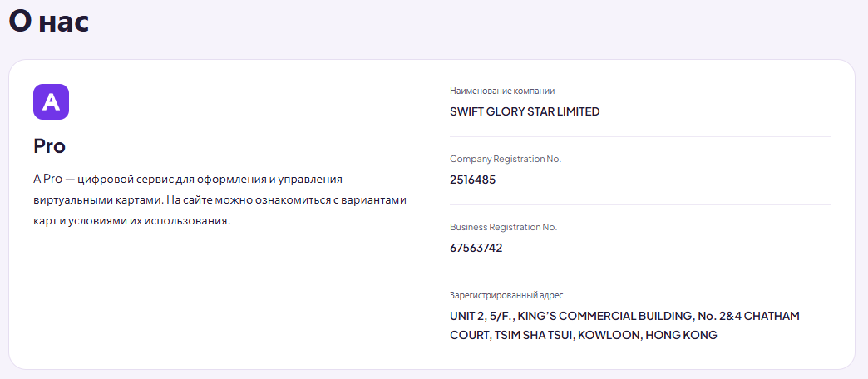Select the company name SWIFT GLORY STAR LIMITED
868x379 pixels.
point(525,111)
